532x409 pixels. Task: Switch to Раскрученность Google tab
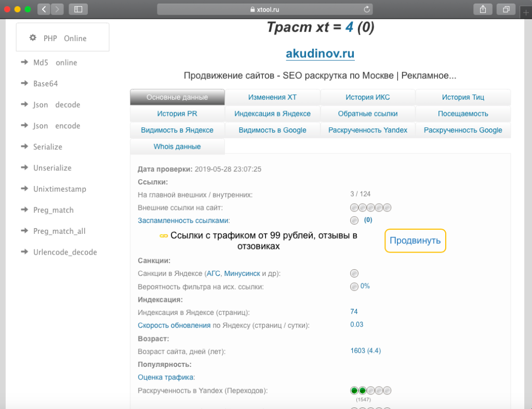pos(463,130)
